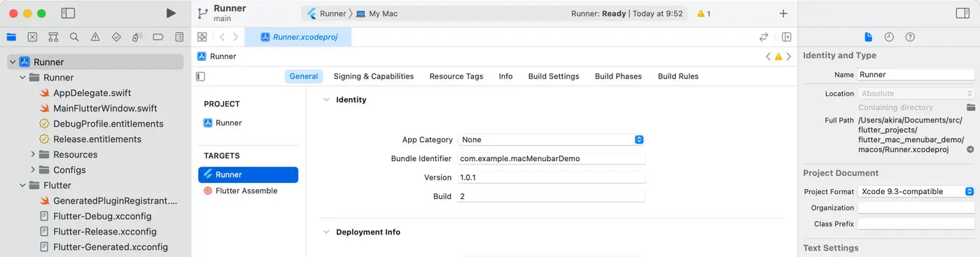Enable code review swap arrows icon
This screenshot has width=980, height=257.
764,37
